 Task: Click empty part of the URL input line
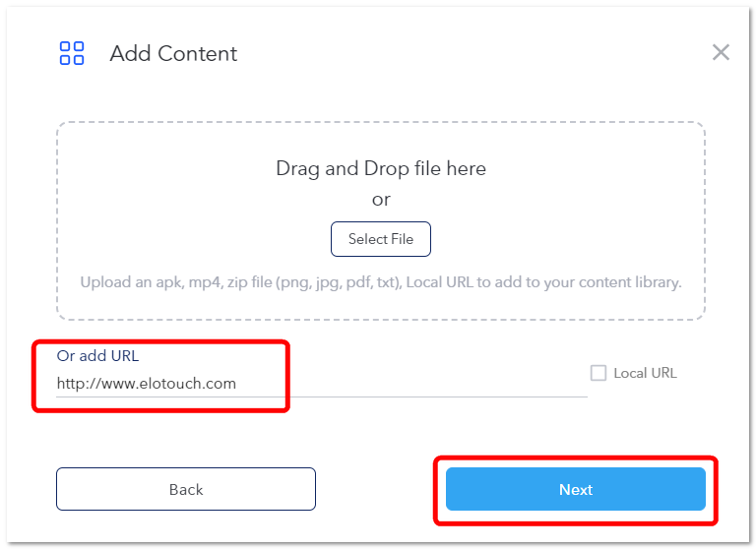coord(409,384)
